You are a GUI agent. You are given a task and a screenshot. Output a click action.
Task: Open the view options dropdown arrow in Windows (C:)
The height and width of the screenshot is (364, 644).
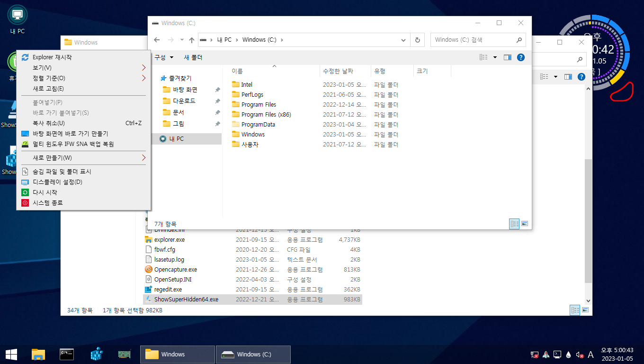(495, 57)
